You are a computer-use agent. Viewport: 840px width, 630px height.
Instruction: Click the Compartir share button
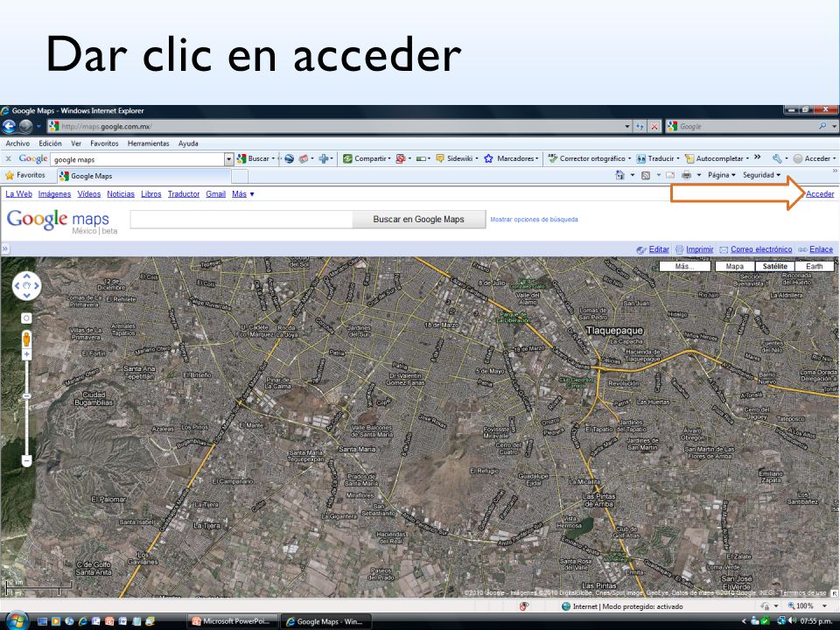[x=367, y=158]
